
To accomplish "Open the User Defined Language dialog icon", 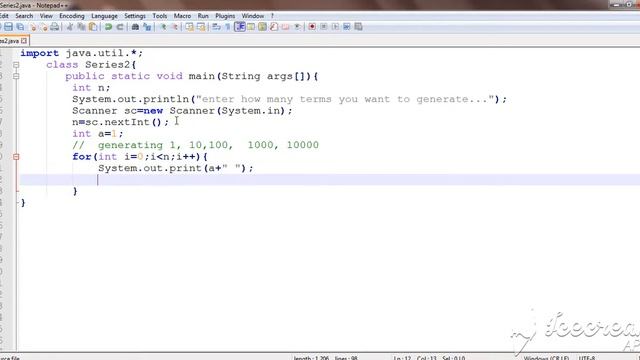I will coord(251,27).
